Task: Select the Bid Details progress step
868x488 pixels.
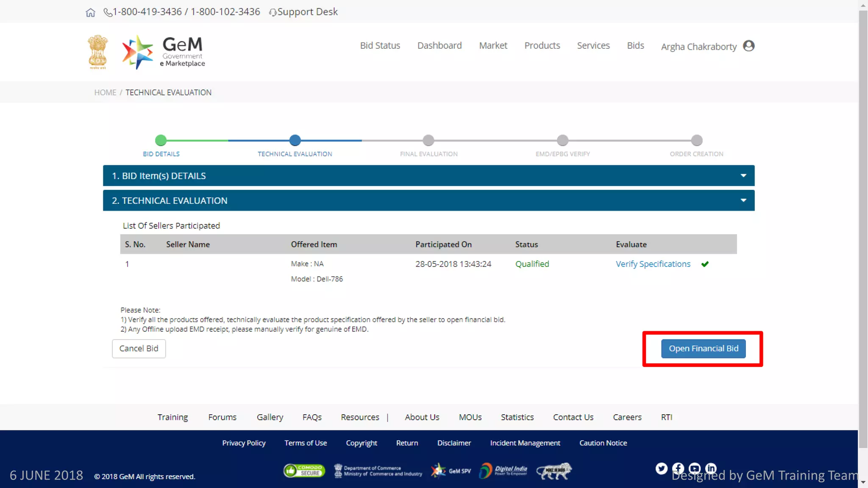Action: click(161, 140)
